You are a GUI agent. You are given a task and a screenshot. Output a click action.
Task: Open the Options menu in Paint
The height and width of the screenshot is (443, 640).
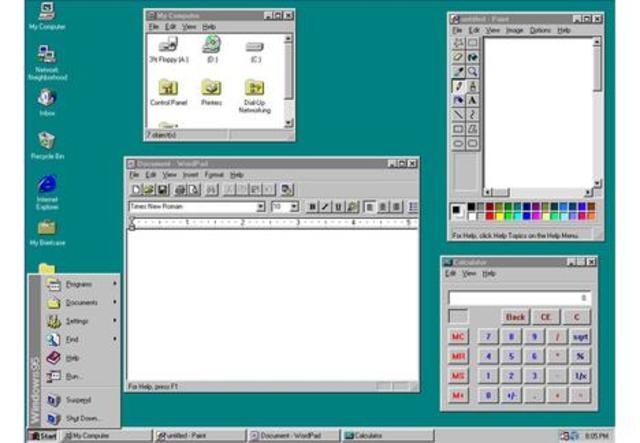tap(540, 30)
